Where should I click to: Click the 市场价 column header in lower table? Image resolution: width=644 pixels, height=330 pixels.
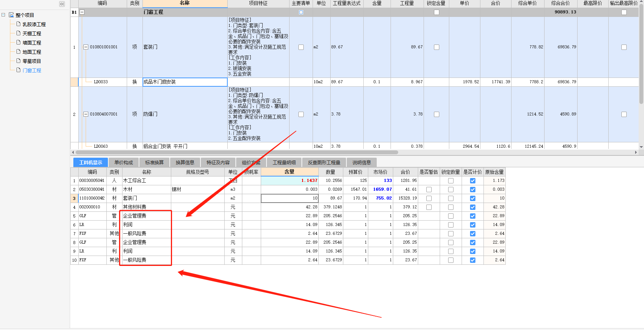(380, 172)
